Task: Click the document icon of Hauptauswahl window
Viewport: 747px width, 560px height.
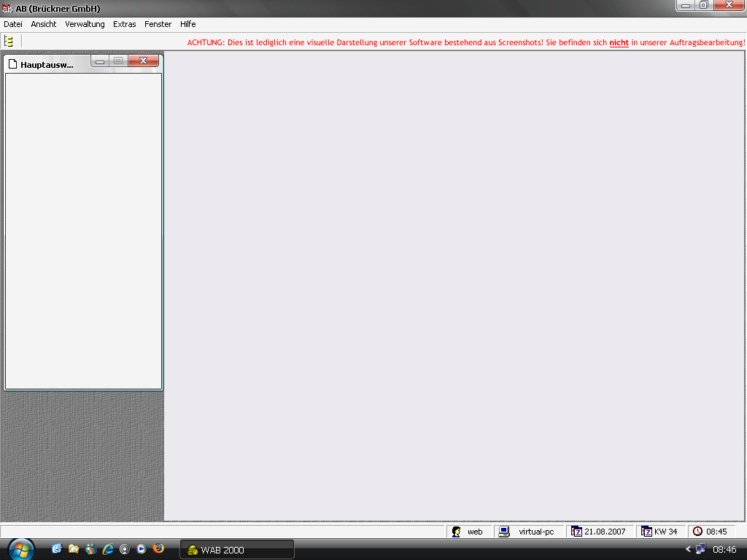Action: pos(13,64)
